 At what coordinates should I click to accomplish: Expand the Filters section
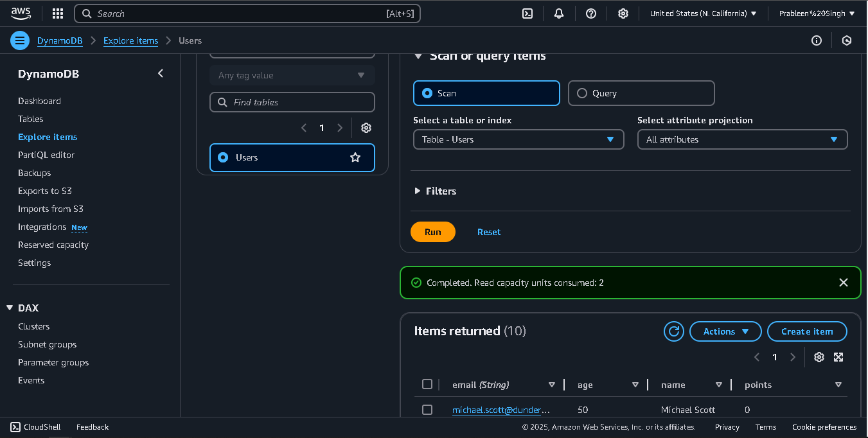pos(436,191)
